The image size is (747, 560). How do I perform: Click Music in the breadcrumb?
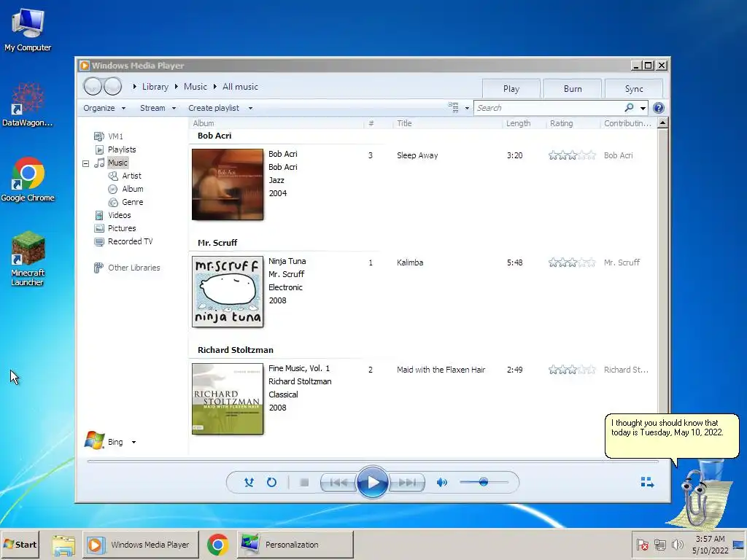pos(196,87)
